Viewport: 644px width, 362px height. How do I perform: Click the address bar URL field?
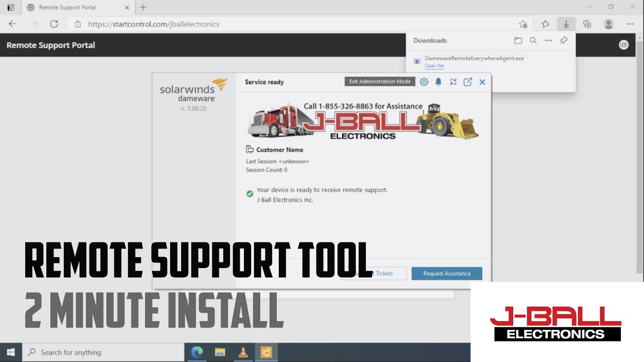pyautogui.click(x=300, y=24)
